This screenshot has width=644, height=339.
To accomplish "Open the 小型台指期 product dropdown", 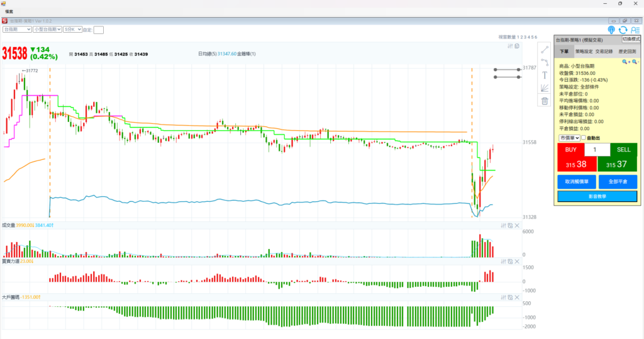I will pyautogui.click(x=48, y=29).
